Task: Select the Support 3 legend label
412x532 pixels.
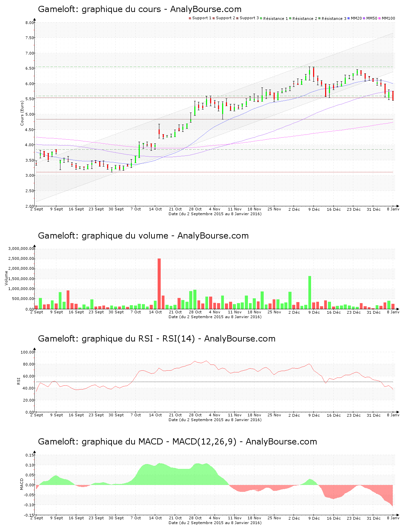Action: (249, 18)
